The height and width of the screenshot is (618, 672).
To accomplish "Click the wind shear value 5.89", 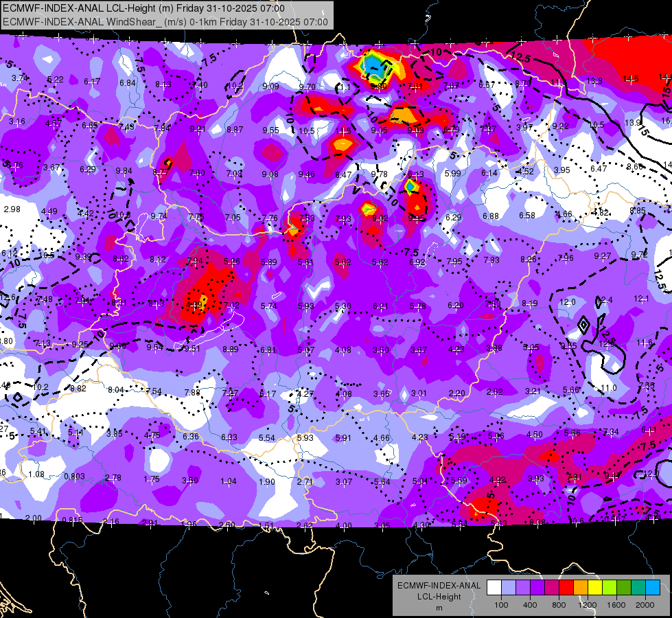I will click(x=268, y=262).
